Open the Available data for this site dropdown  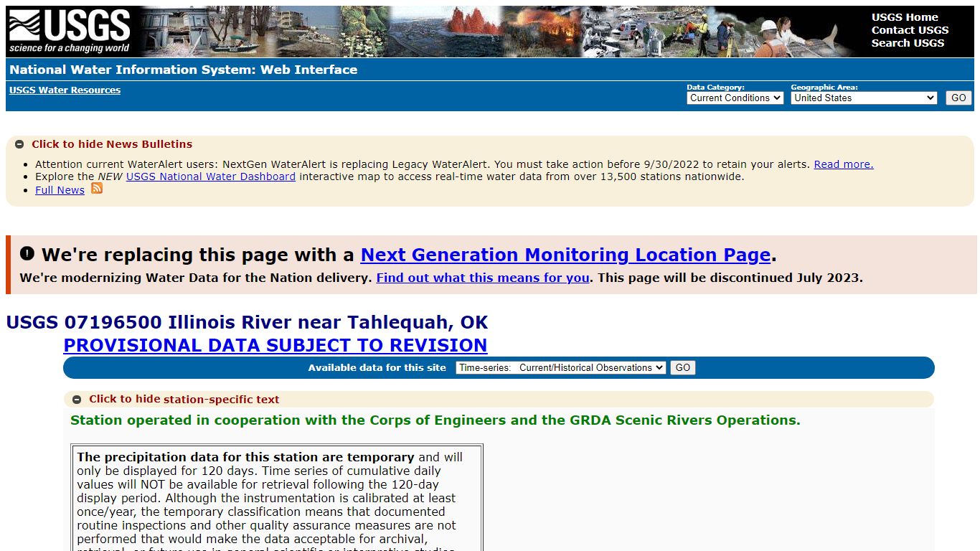point(561,368)
